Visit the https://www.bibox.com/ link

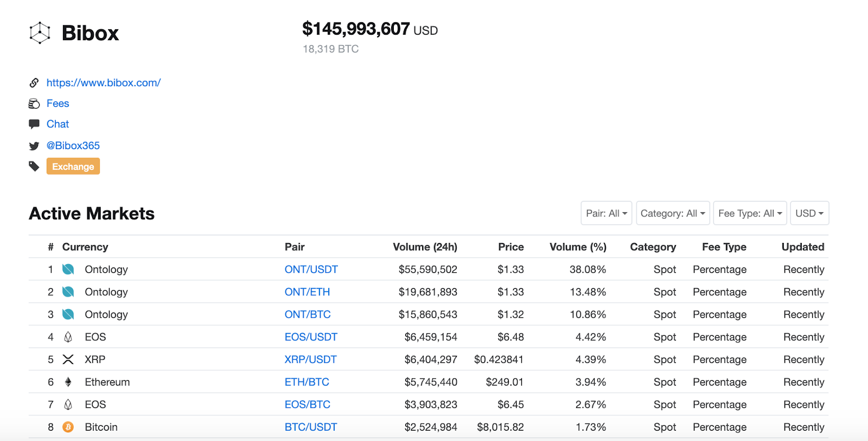click(104, 82)
